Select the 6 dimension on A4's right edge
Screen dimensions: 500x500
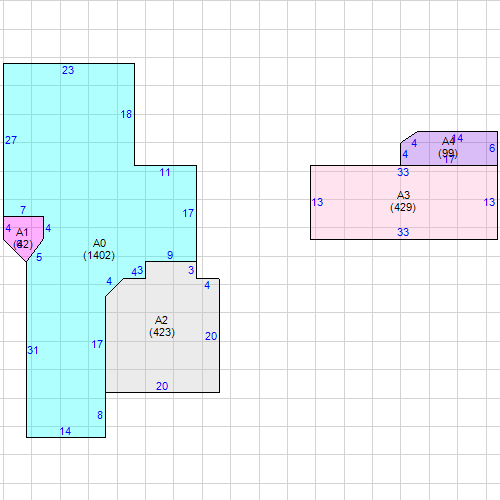coord(492,148)
